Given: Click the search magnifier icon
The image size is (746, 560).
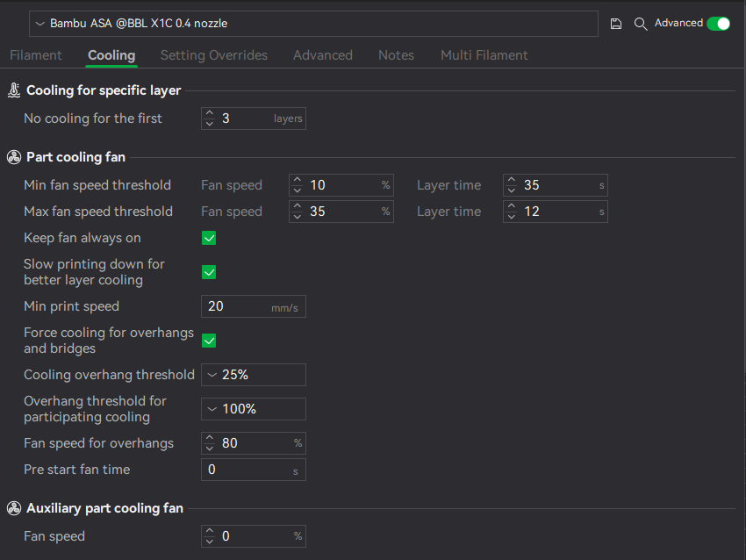Looking at the screenshot, I should point(641,24).
